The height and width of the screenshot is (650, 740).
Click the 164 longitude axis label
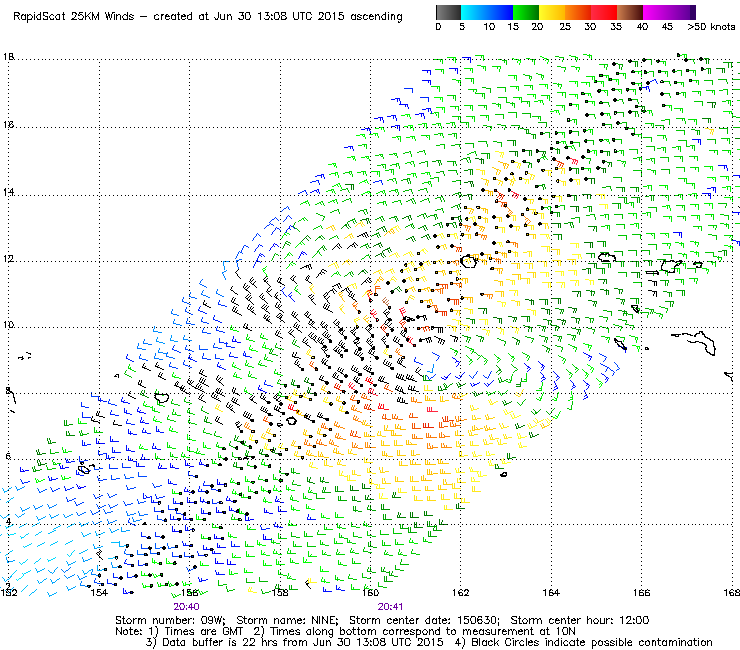[551, 592]
